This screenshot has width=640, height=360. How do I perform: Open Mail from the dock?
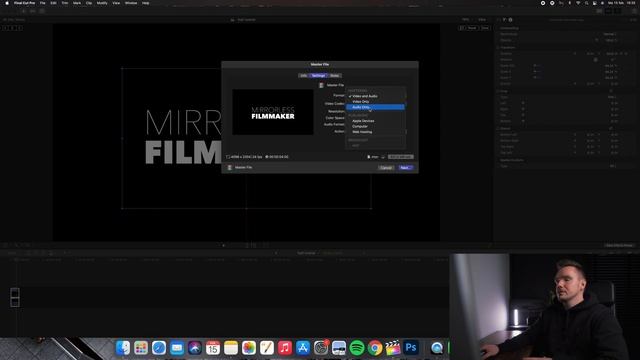177,348
